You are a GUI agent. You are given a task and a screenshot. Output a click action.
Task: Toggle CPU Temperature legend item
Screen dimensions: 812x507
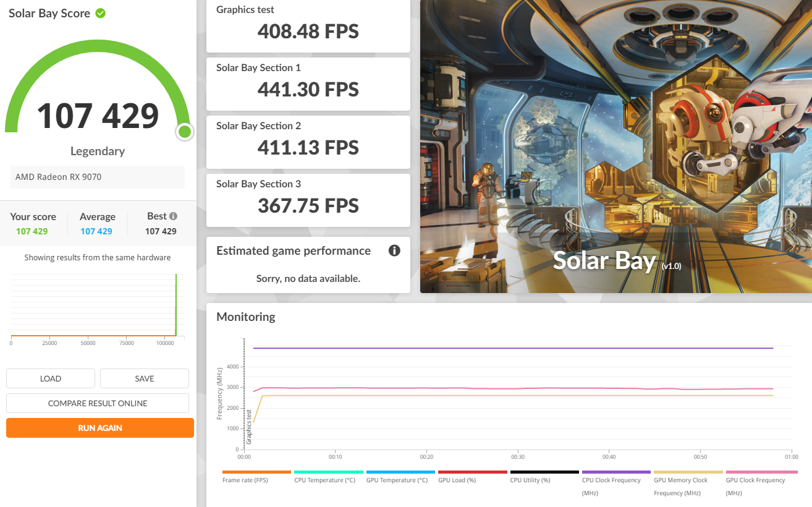click(328, 476)
